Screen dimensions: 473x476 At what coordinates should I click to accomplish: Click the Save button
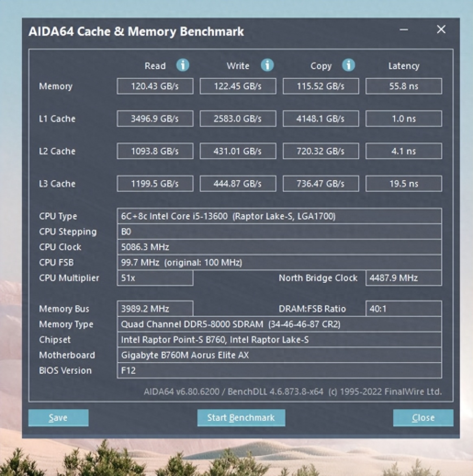[59, 418]
